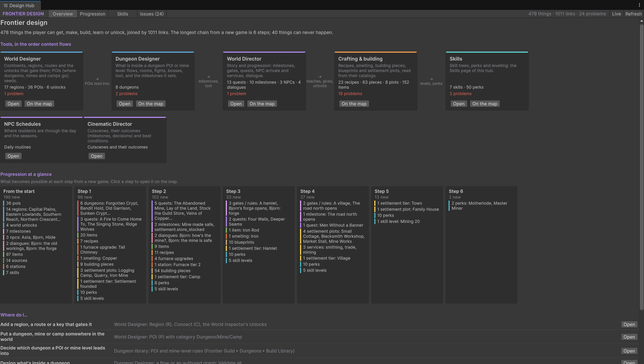Open the Cinematic Director tool

(97, 156)
